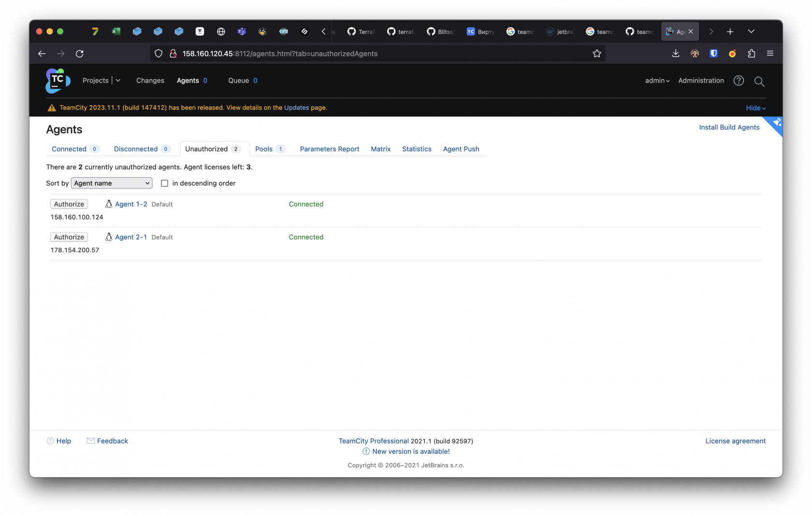Collapse the banner using Hide
Screen dimensions: 812x516
[755, 108]
